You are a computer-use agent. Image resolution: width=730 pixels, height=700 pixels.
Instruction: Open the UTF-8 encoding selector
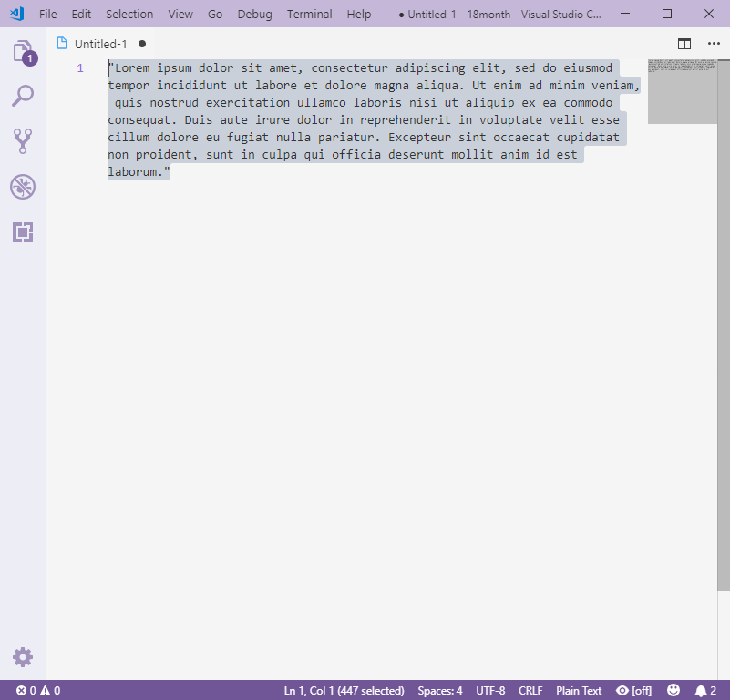pos(490,690)
